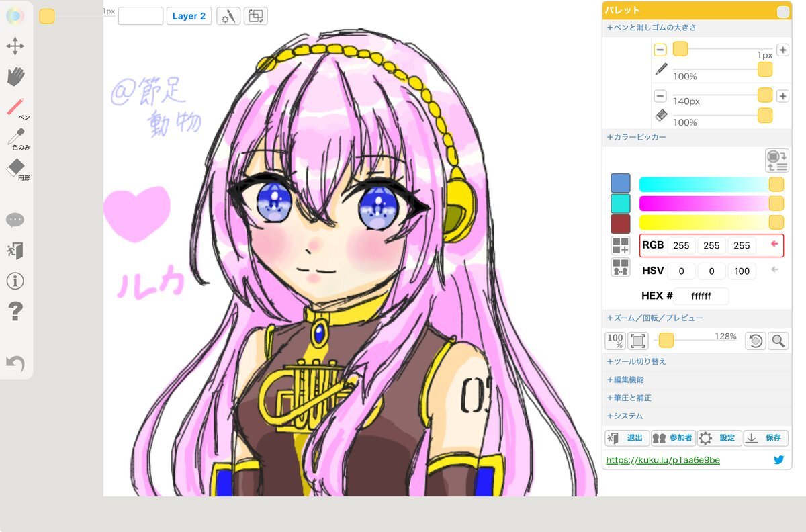
Task: Pick the cyan color swatch
Action: (621, 204)
